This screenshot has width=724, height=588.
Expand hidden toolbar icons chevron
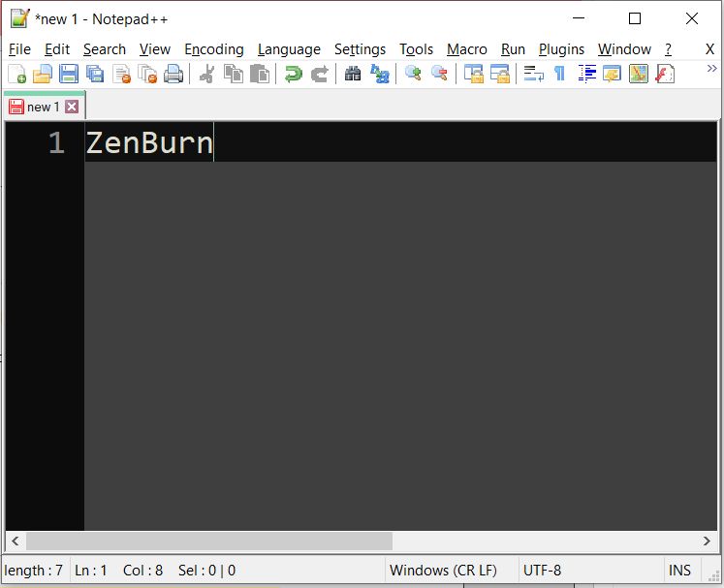click(711, 69)
